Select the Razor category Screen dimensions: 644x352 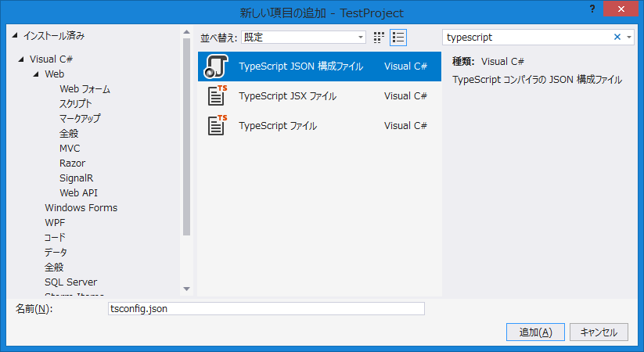pos(72,163)
